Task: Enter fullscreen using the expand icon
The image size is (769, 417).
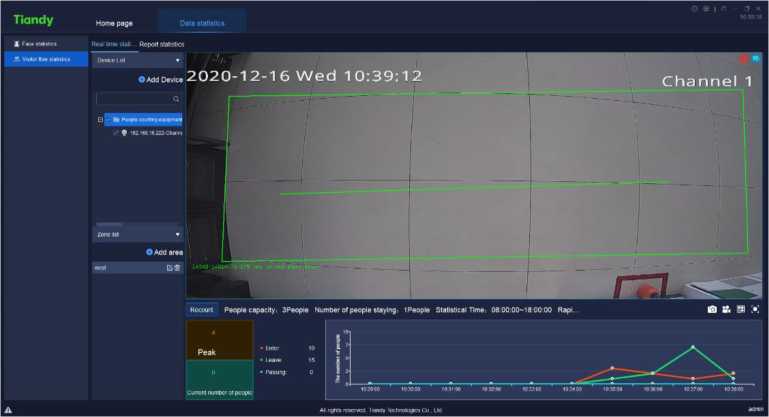Action: coord(755,310)
